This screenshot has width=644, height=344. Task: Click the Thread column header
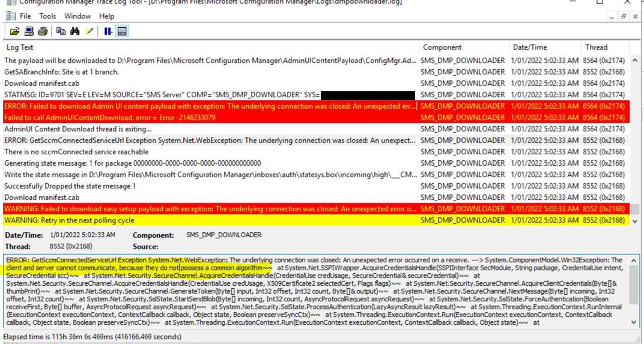[x=604, y=47]
